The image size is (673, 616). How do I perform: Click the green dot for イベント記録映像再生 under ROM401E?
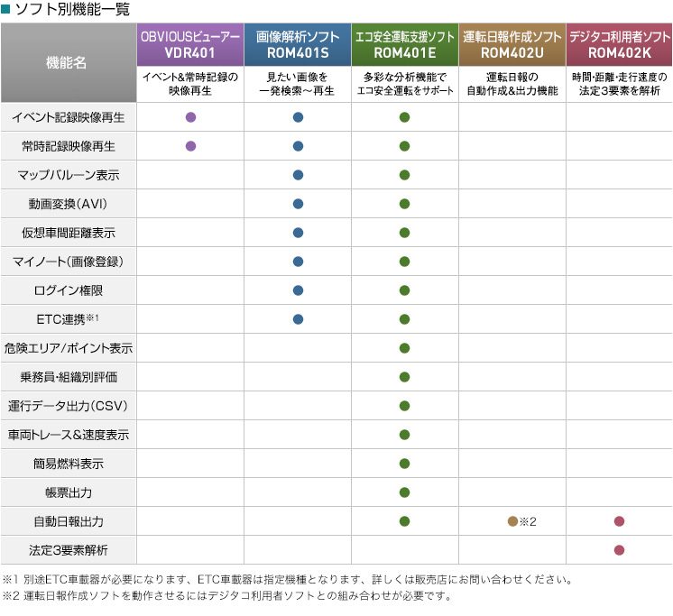pyautogui.click(x=404, y=117)
